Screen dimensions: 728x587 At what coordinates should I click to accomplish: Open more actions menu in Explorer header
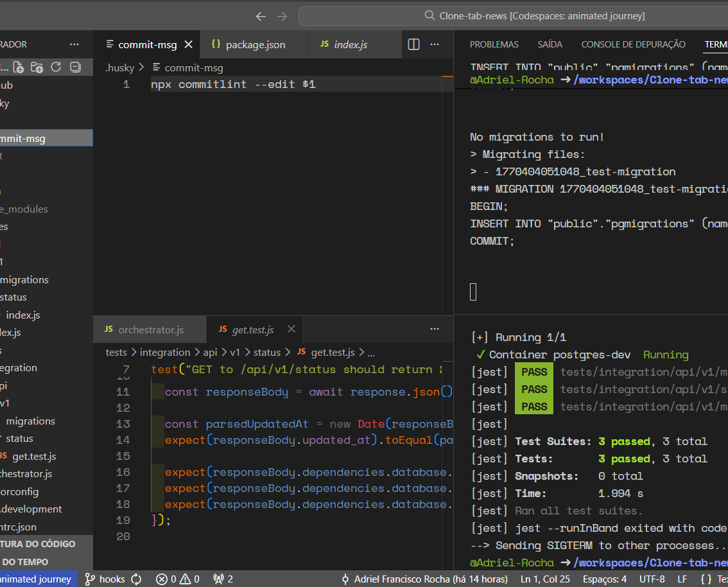click(74, 44)
